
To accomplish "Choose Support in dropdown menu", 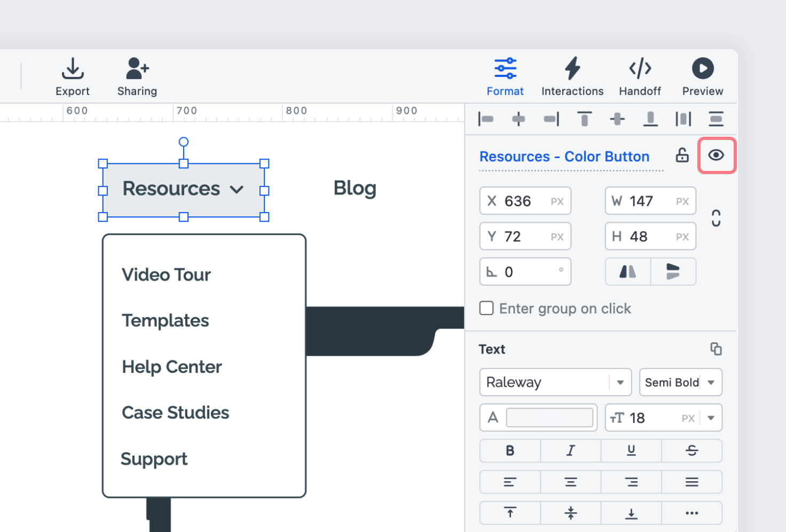I will (154, 459).
